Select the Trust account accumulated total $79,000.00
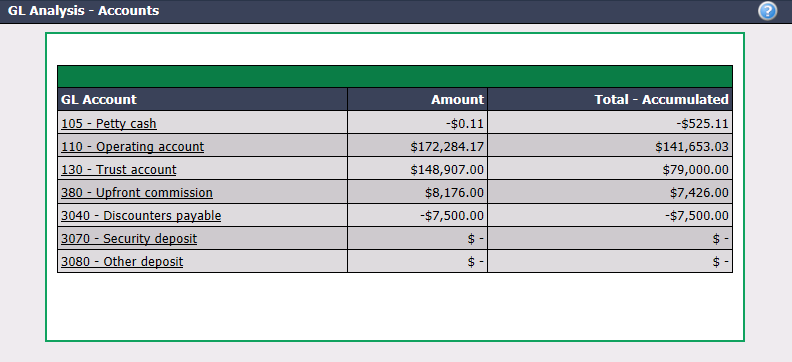Screen dimensions: 792x362 pyautogui.click(x=696, y=170)
